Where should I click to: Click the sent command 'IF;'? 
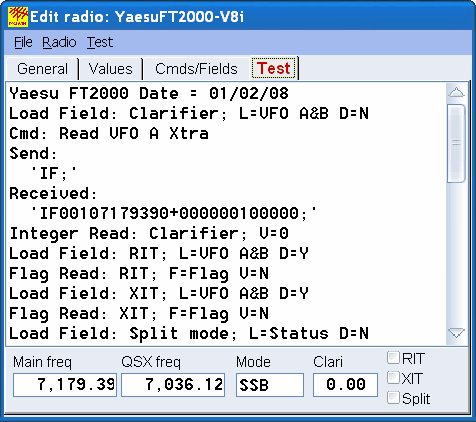[54, 174]
